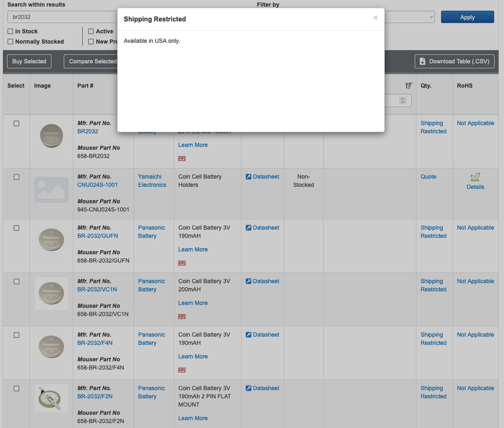Open Panasonic Battery link in BR-2032/GUFN row

click(151, 232)
